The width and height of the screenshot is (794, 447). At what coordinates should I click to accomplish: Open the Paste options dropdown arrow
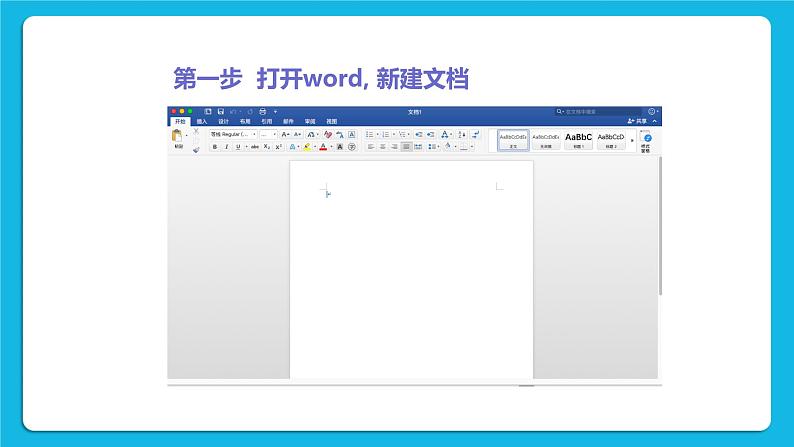coord(186,135)
